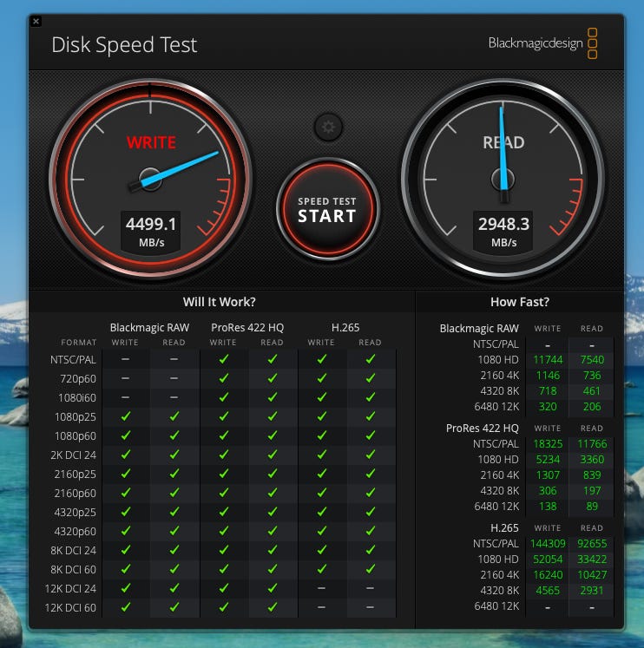The image size is (644, 648).
Task: Select the How Fast? panel heading
Action: [519, 302]
